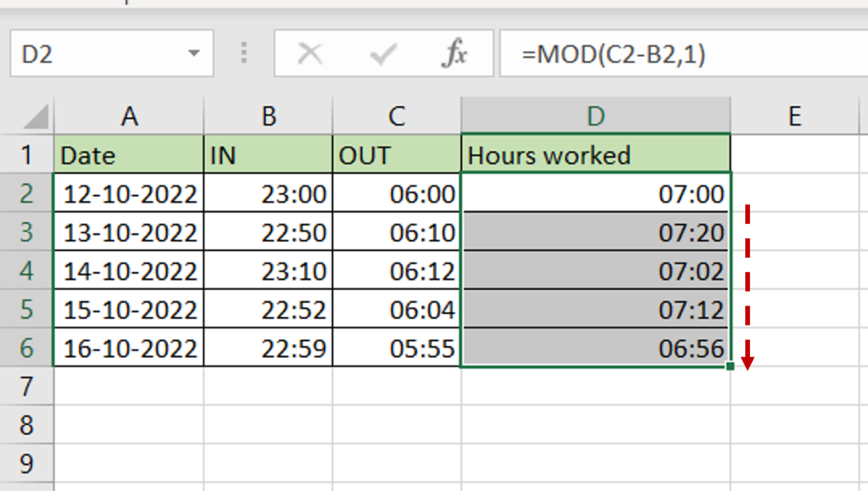
Task: Click the Hours worked header cell
Action: (x=595, y=155)
